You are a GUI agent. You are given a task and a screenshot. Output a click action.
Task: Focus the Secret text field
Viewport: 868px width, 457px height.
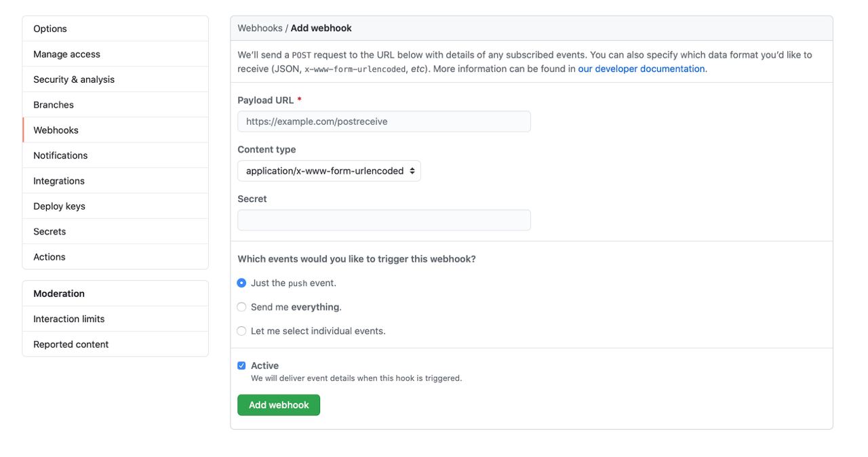(384, 220)
